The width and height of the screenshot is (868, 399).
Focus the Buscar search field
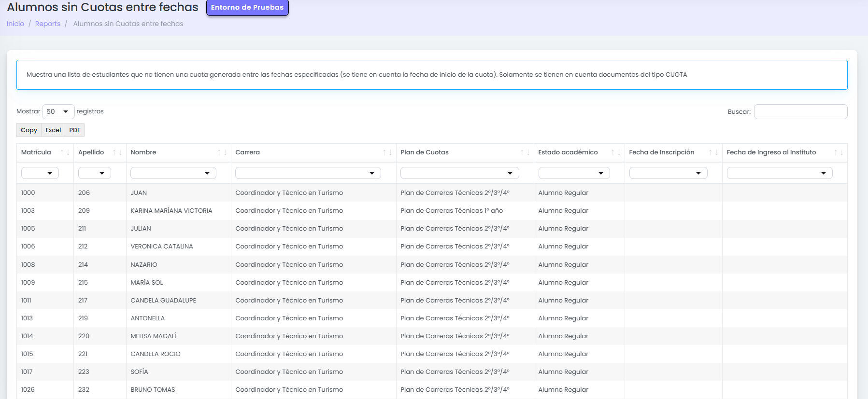(x=800, y=111)
